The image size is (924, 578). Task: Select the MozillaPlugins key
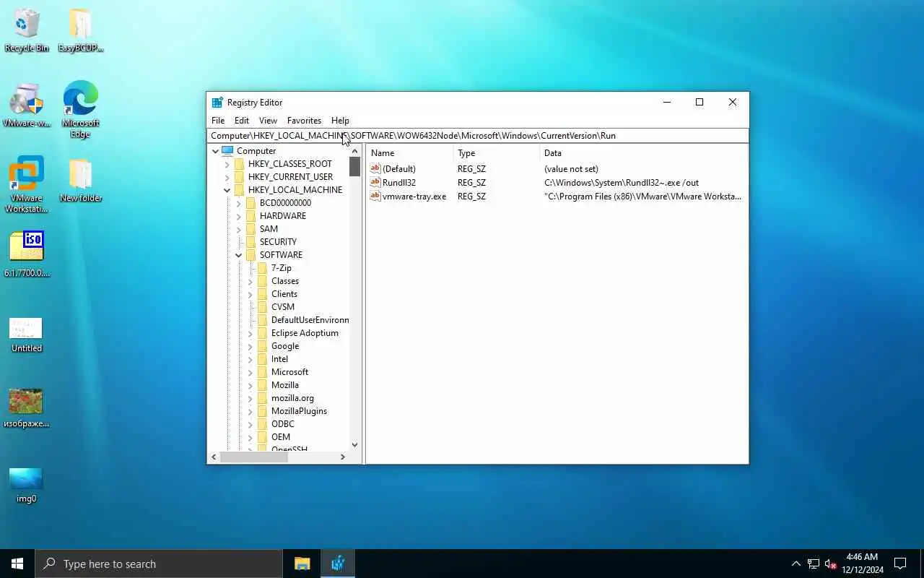pos(299,411)
